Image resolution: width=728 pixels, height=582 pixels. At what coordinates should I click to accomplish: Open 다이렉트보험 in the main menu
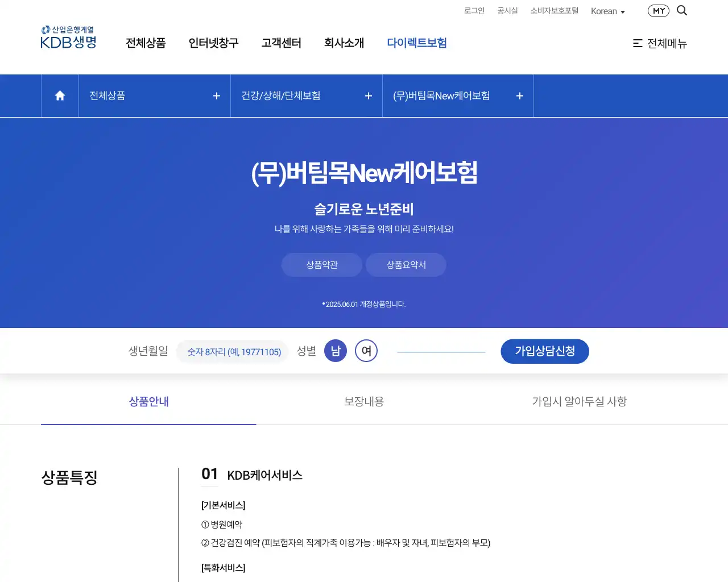click(x=416, y=43)
